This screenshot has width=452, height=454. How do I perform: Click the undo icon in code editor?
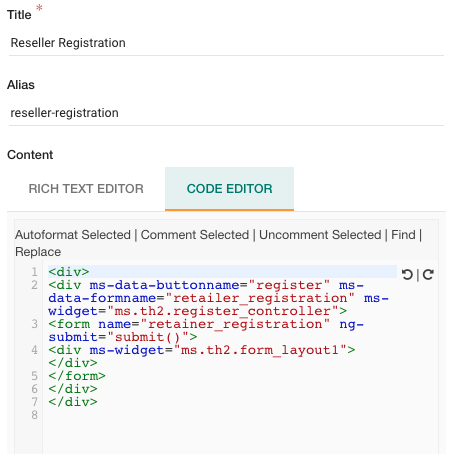pyautogui.click(x=407, y=275)
